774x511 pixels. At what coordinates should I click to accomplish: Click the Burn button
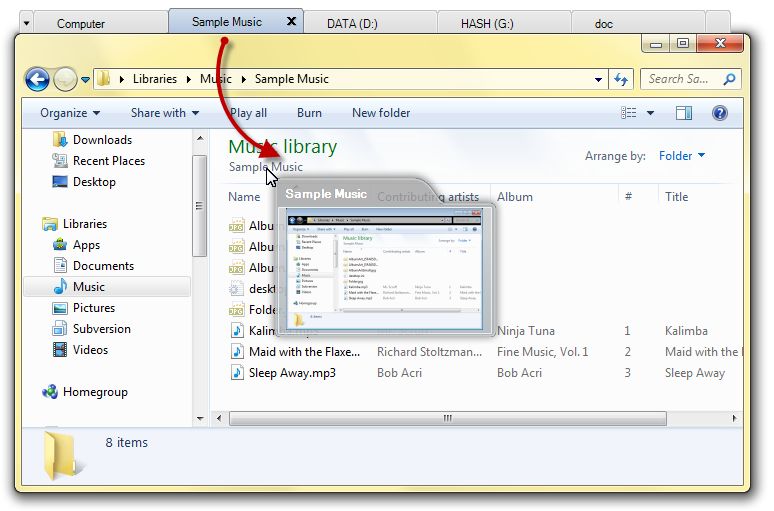[x=309, y=113]
